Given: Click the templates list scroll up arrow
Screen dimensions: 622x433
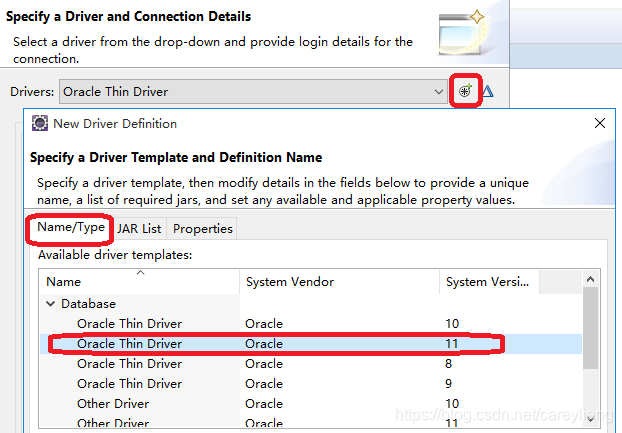Looking at the screenshot, I should coord(590,280).
